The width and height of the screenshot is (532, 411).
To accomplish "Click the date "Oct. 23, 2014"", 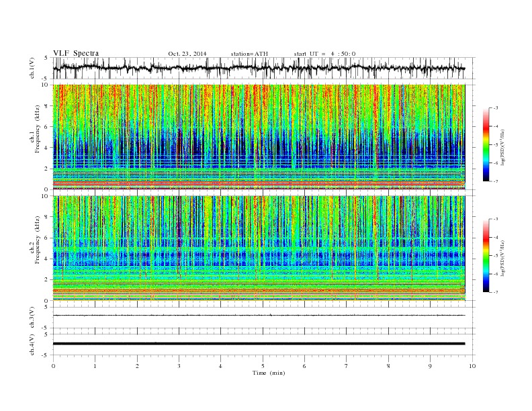I will 187,54.
